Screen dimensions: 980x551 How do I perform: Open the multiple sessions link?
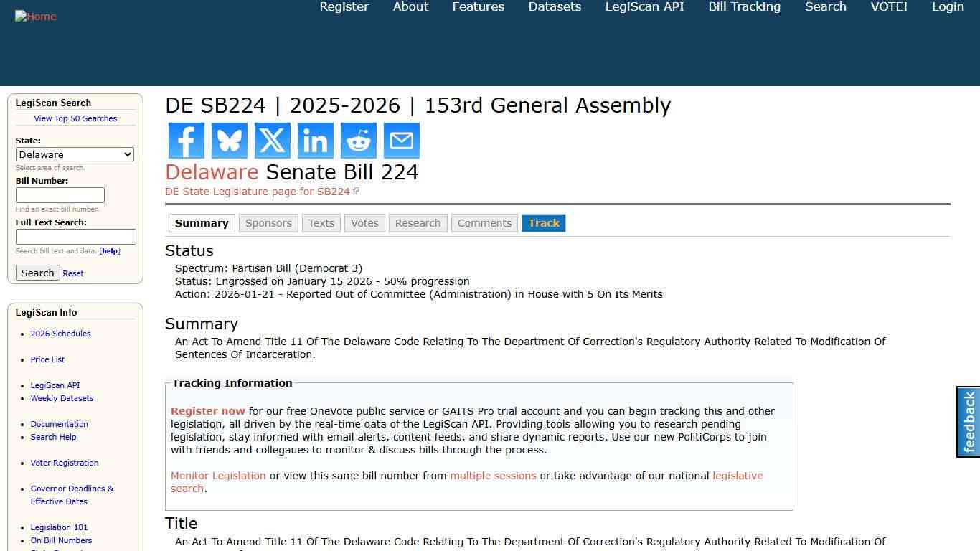pos(493,476)
